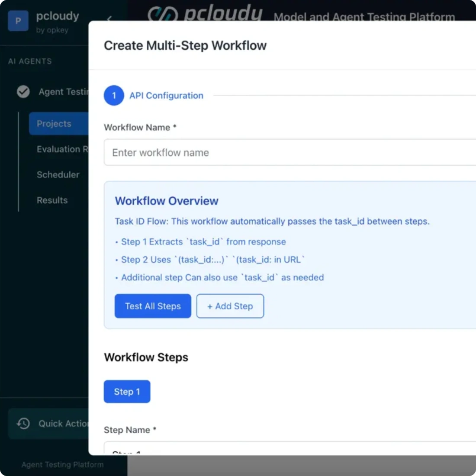Click the Agent Testing checkmark icon
This screenshot has height=476, width=476.
coord(23,91)
